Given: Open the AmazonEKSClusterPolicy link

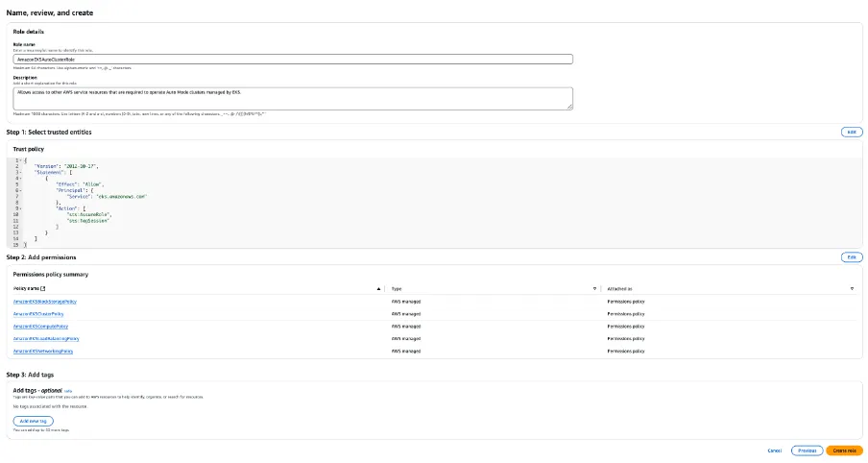Looking at the screenshot, I should point(38,314).
